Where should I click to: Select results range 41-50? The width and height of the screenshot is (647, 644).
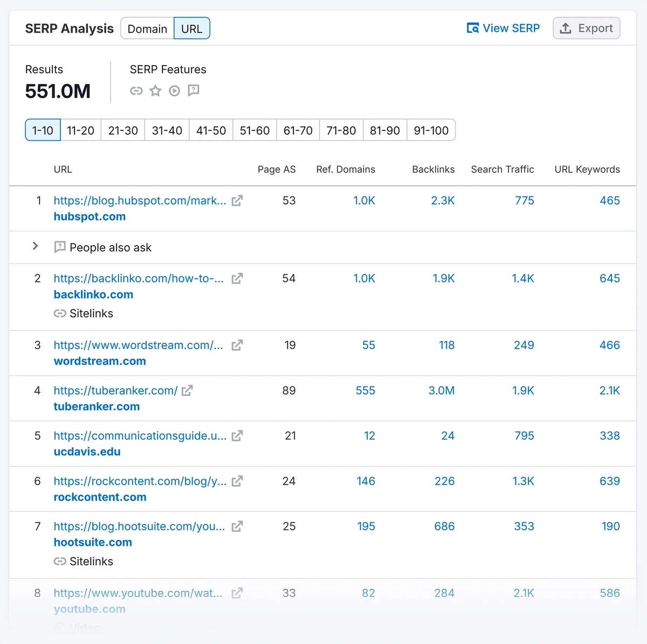pyautogui.click(x=211, y=130)
